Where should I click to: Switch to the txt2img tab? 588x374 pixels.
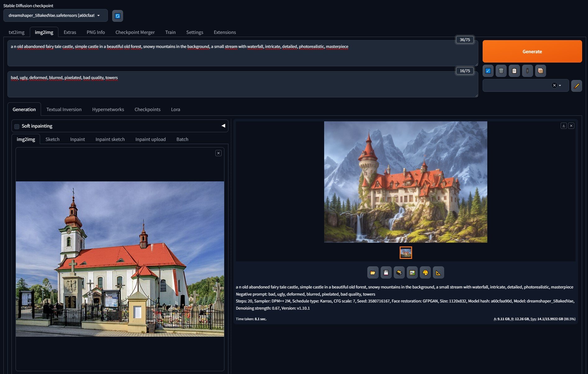[x=16, y=32]
